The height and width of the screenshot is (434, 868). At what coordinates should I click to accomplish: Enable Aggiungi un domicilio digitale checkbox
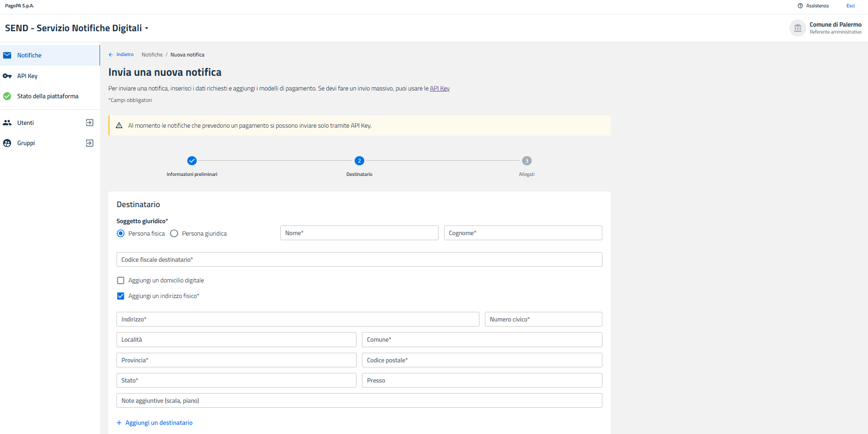[121, 281]
